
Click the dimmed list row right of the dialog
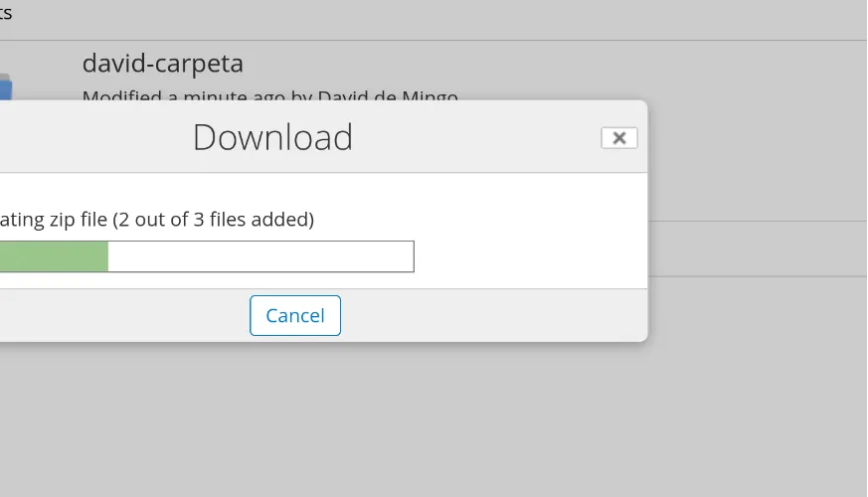click(x=756, y=248)
